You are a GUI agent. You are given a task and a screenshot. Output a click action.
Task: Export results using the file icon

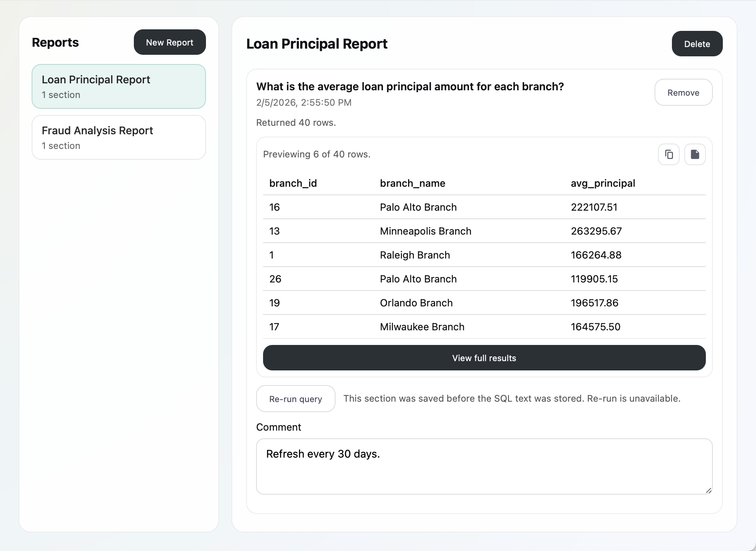pos(695,154)
